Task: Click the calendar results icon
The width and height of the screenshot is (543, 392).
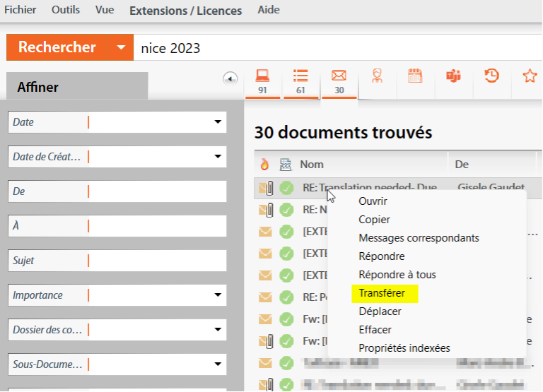Action: 414,76
